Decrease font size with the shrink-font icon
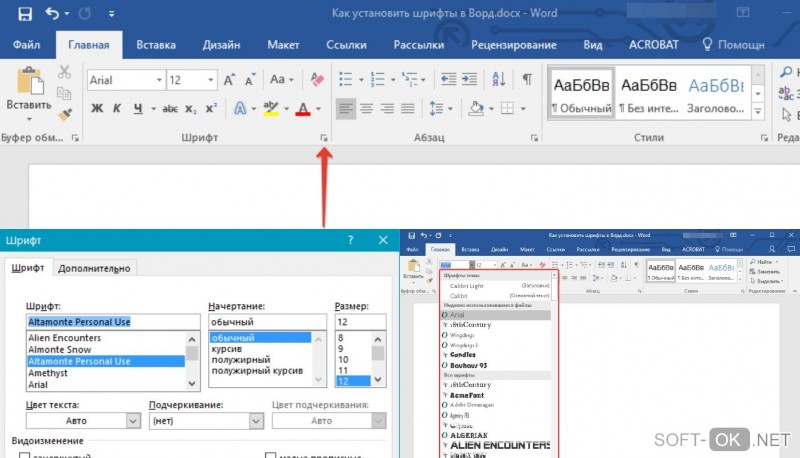Screen dimensions: 800x458 [x=249, y=80]
